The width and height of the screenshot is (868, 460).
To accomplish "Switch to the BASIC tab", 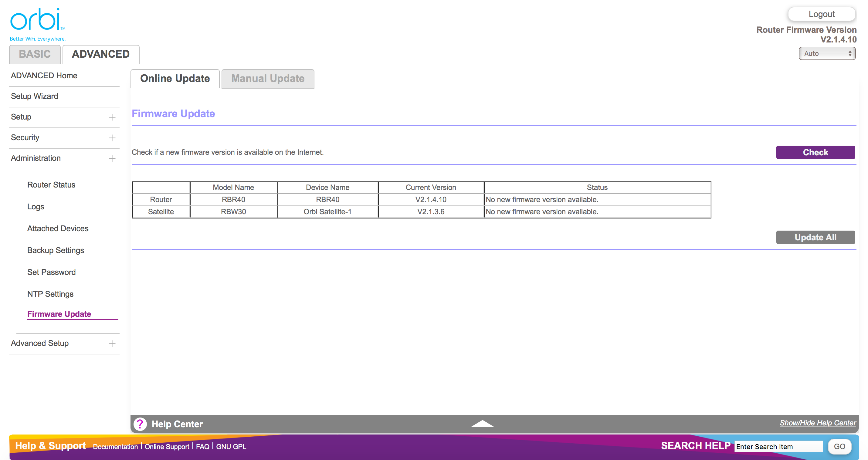I will pos(35,54).
